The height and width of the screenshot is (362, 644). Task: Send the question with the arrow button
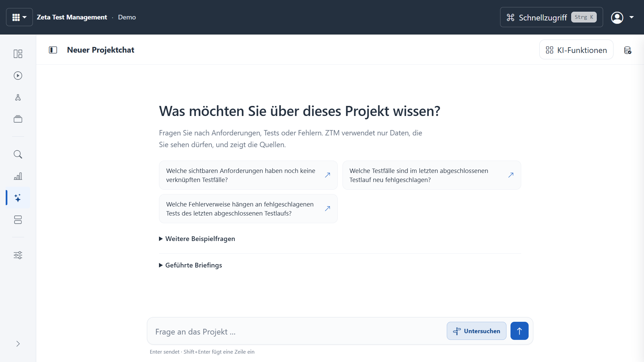pyautogui.click(x=520, y=331)
